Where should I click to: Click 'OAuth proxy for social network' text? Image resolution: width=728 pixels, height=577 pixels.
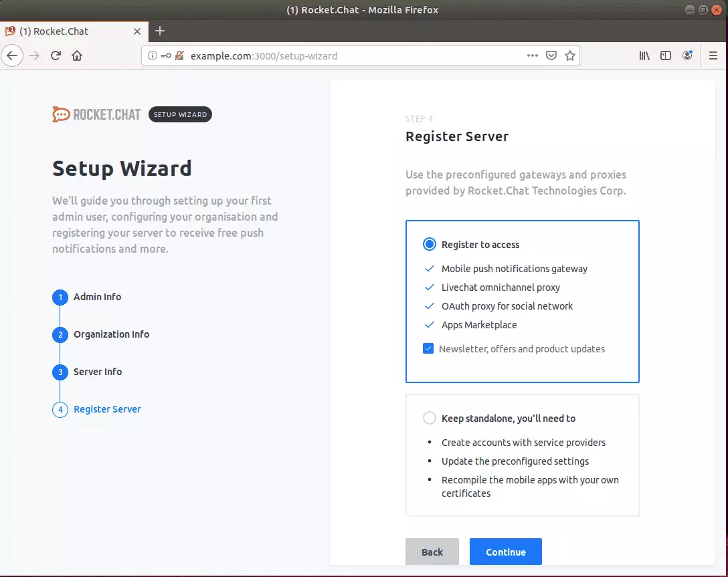point(507,306)
